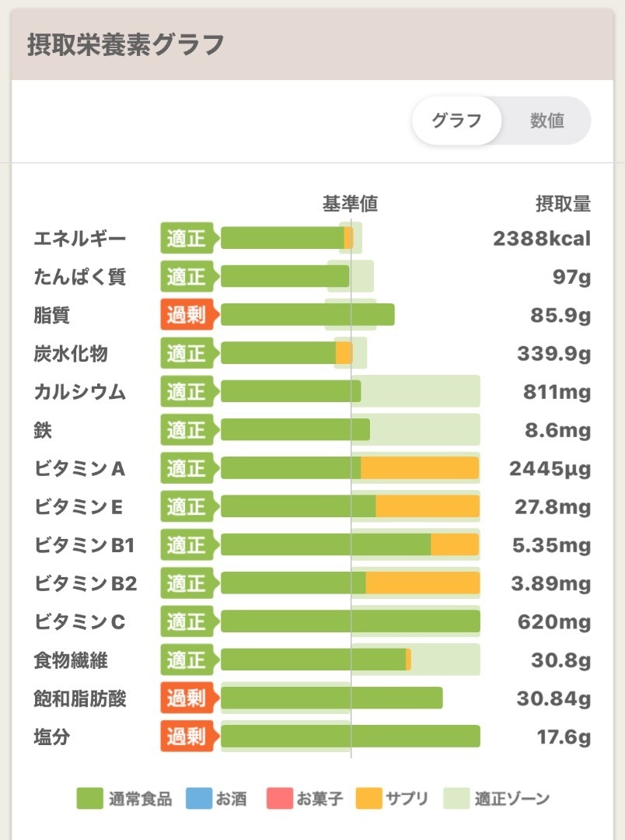This screenshot has width=625, height=840.
Task: Click the 適正 badge next to 食物繊維
Action: click(187, 660)
